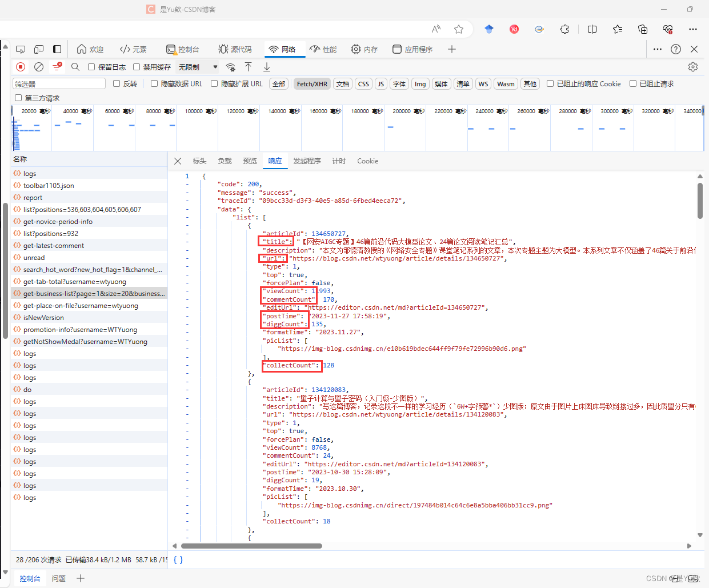Toggle device emulation icon in DevTools

click(x=39, y=49)
